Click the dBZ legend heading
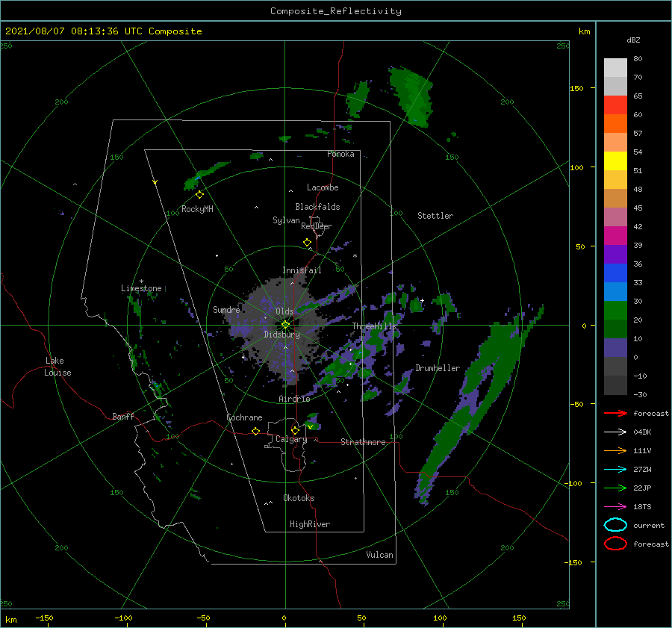Viewport: 672px width, 628px height. point(633,40)
